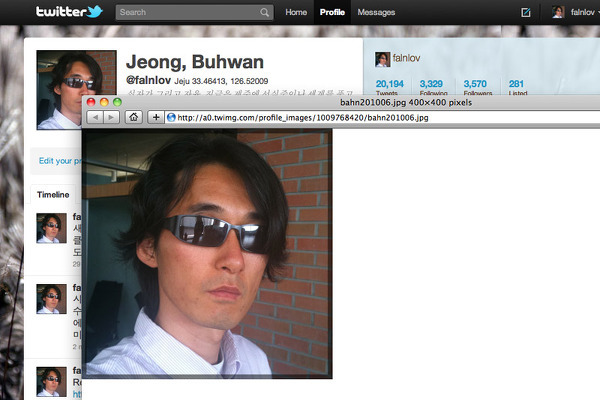
Task: Go to the Home menu item
Action: [x=296, y=12]
